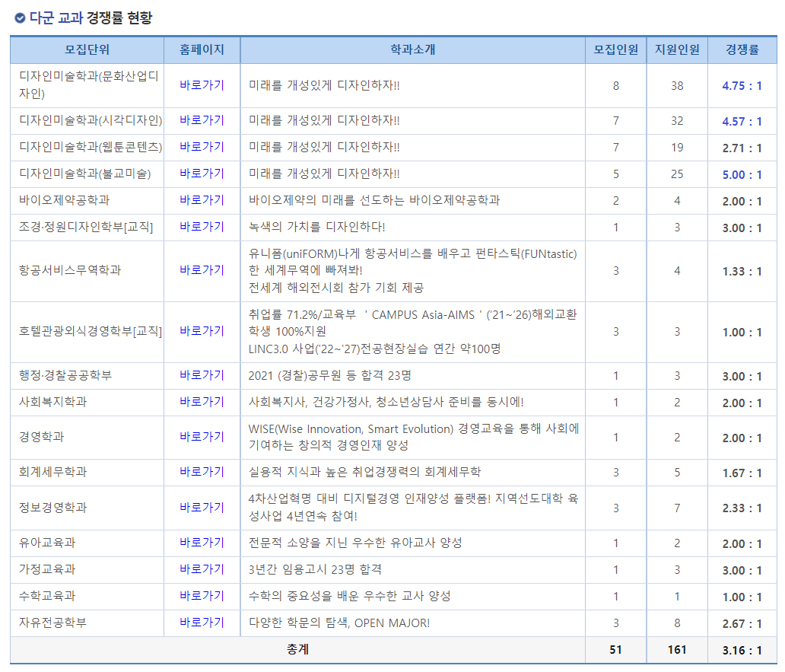Open 바로가기 link for 항공서비스무역학과
Image resolution: width=785 pixels, height=672 pixels.
click(x=202, y=270)
